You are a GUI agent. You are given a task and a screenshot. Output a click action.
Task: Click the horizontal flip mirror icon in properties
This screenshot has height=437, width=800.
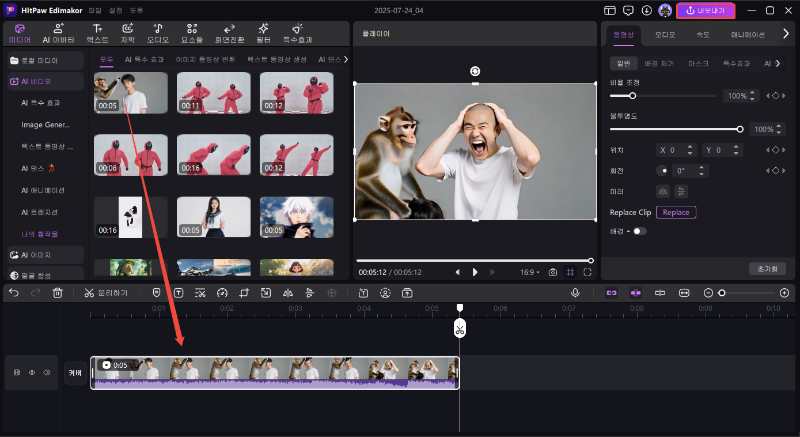(663, 191)
